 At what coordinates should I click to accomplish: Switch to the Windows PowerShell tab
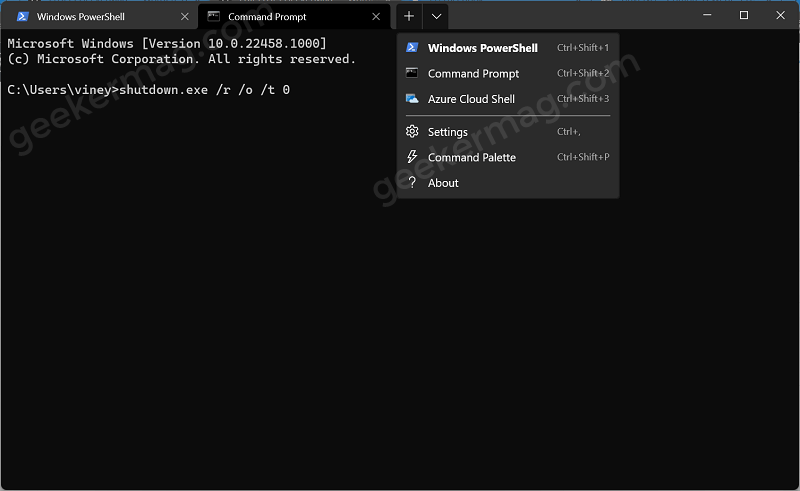click(99, 16)
